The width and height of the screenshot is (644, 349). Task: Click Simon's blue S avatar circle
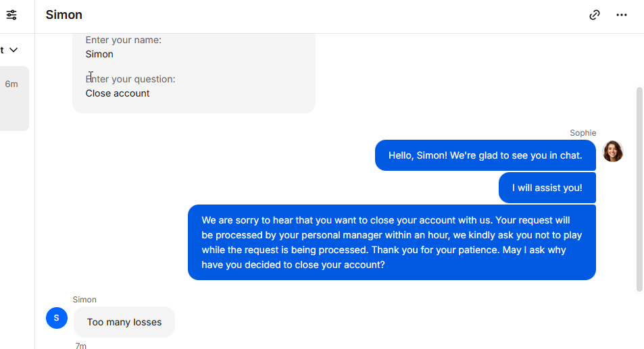tap(57, 318)
